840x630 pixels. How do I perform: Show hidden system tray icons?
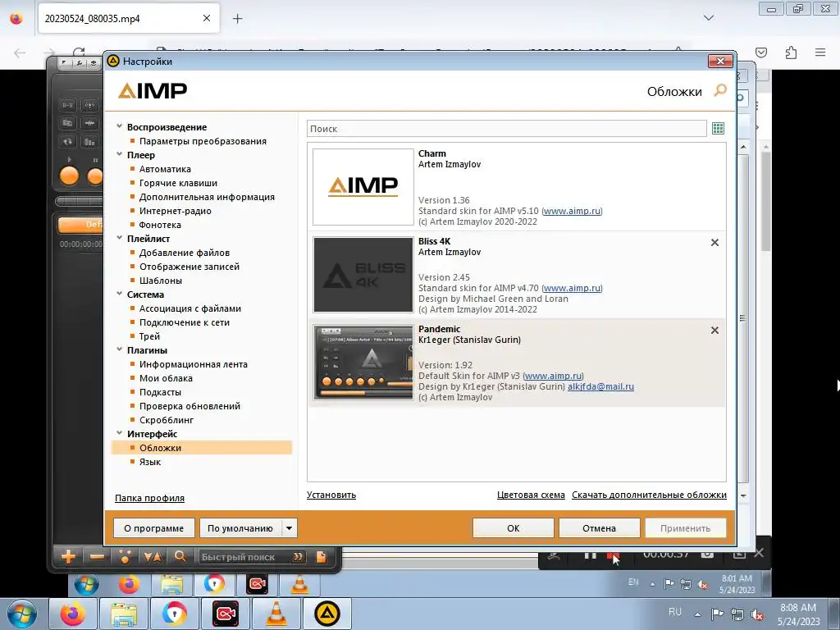[x=697, y=614]
